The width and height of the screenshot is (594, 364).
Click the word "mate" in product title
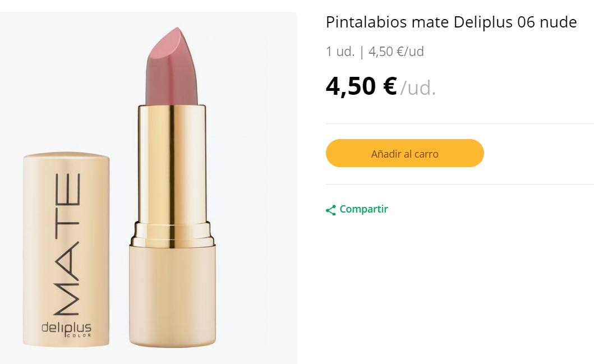tap(430, 22)
